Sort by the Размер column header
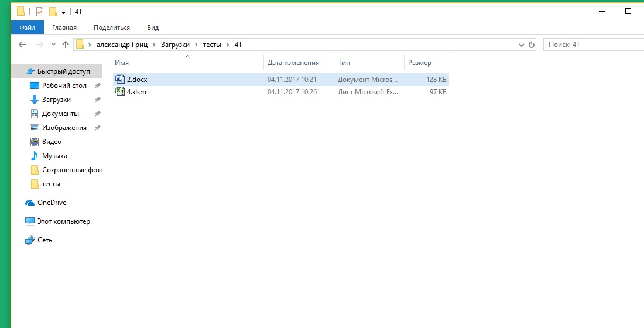The width and height of the screenshot is (644, 328). pos(419,63)
